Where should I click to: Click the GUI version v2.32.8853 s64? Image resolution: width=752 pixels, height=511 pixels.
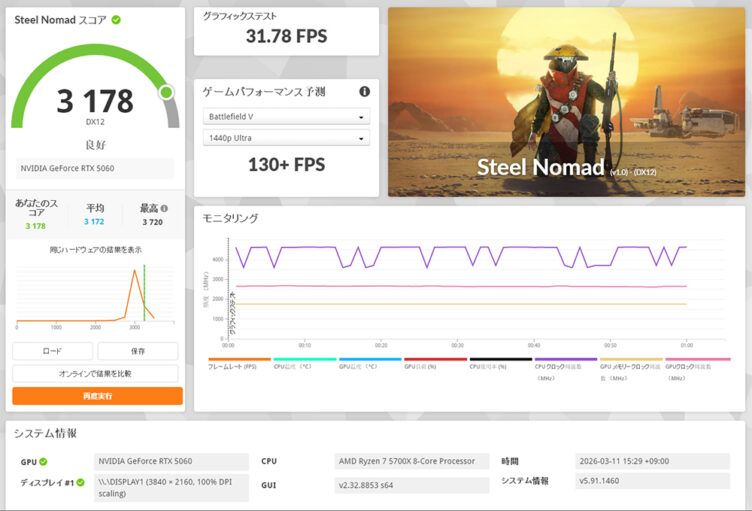(x=411, y=486)
